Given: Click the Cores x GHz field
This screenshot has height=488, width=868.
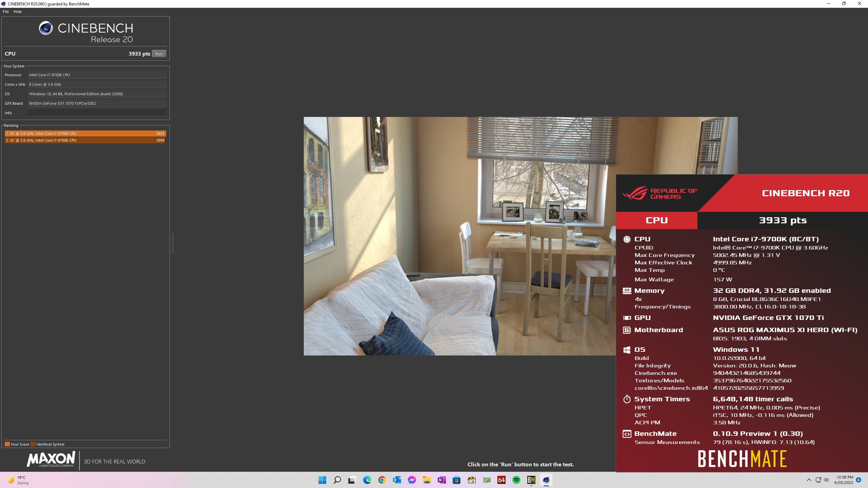Looking at the screenshot, I should point(97,84).
